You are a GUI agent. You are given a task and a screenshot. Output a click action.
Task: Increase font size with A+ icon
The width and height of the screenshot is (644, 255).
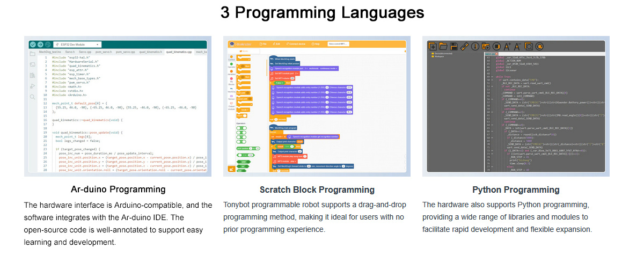507,46
